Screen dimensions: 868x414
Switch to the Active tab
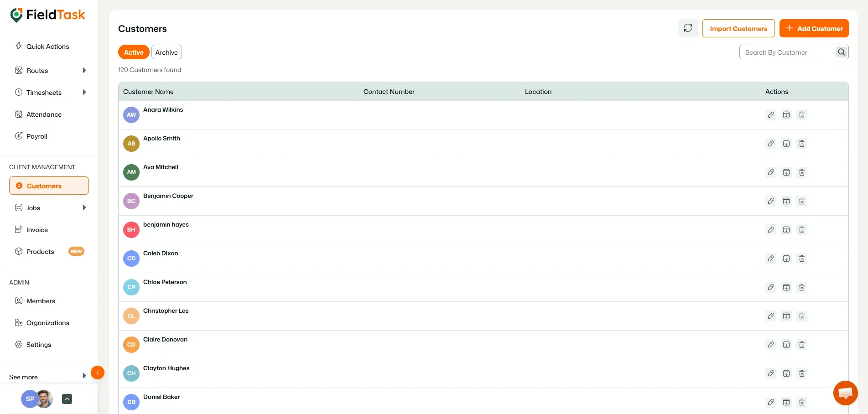pyautogui.click(x=134, y=52)
